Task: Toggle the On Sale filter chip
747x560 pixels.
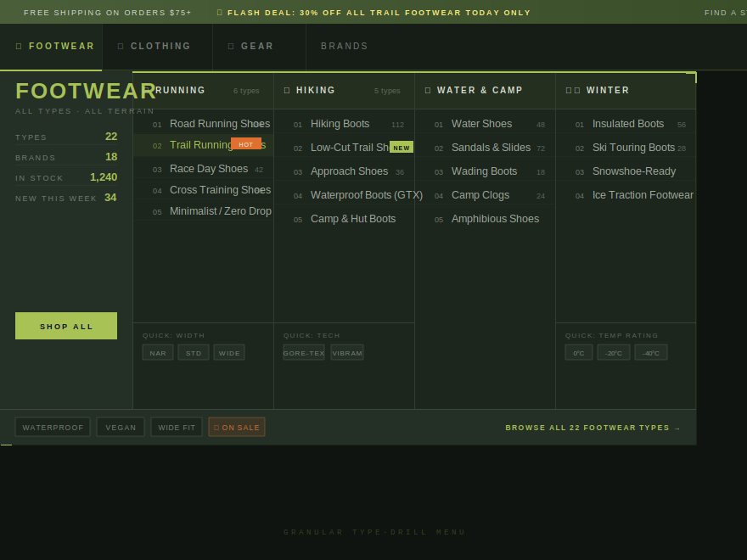Action: coord(237,427)
